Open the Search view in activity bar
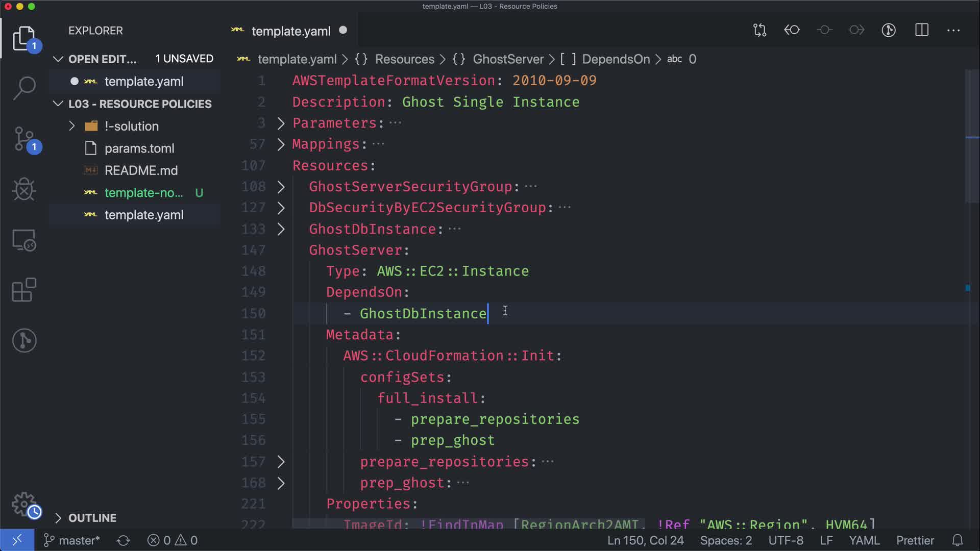Image resolution: width=980 pixels, height=551 pixels. [24, 88]
